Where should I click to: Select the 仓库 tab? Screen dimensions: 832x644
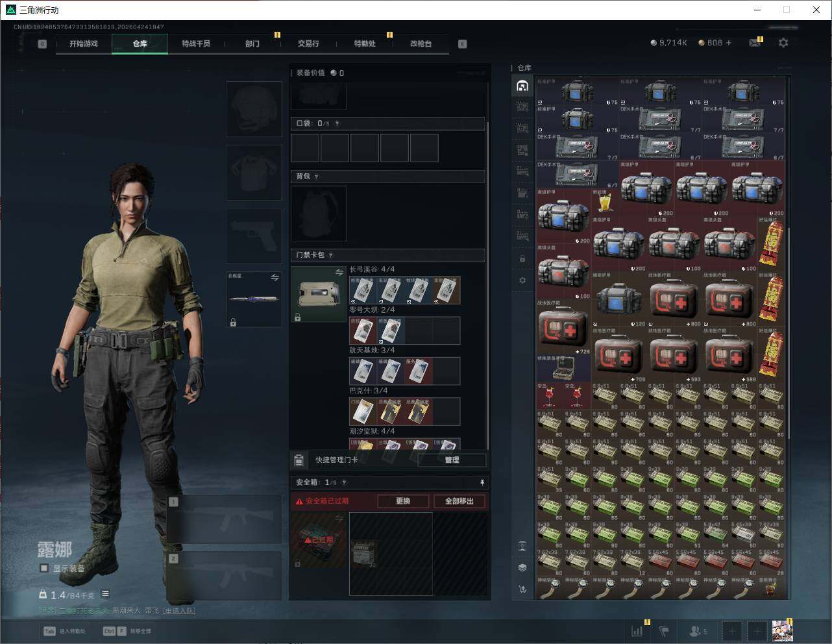[x=140, y=43]
